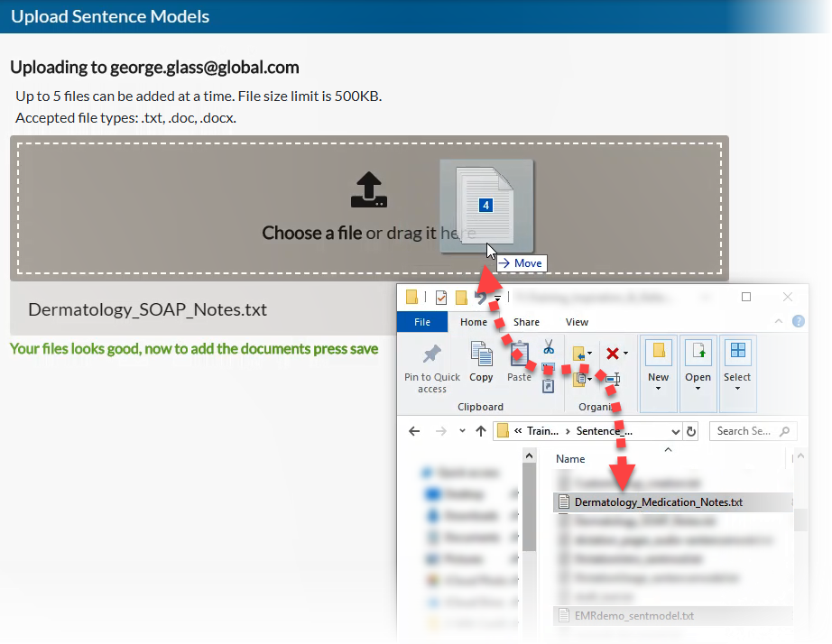Click the Copy icon in the Clipboard group
832x644 pixels.
point(481,354)
